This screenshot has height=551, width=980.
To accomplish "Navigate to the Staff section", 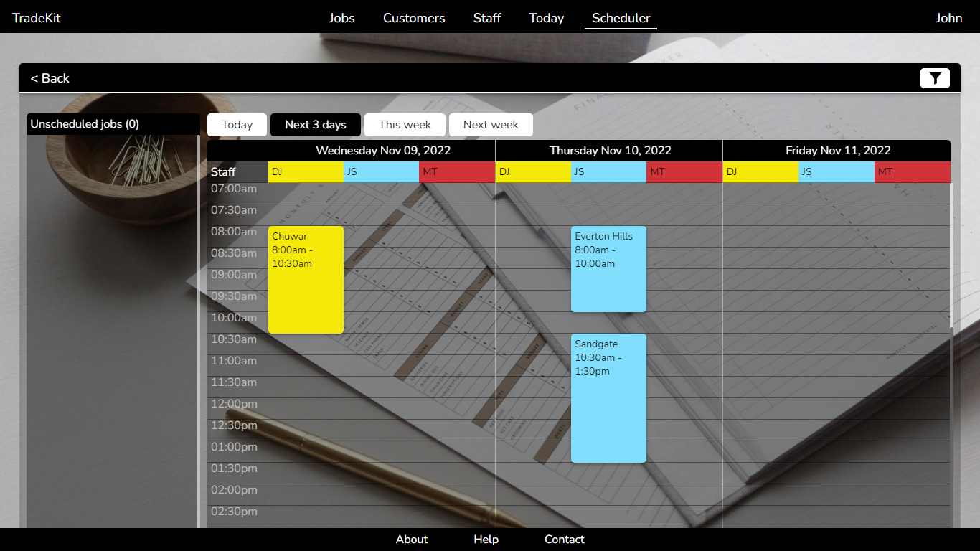I will 487,18.
